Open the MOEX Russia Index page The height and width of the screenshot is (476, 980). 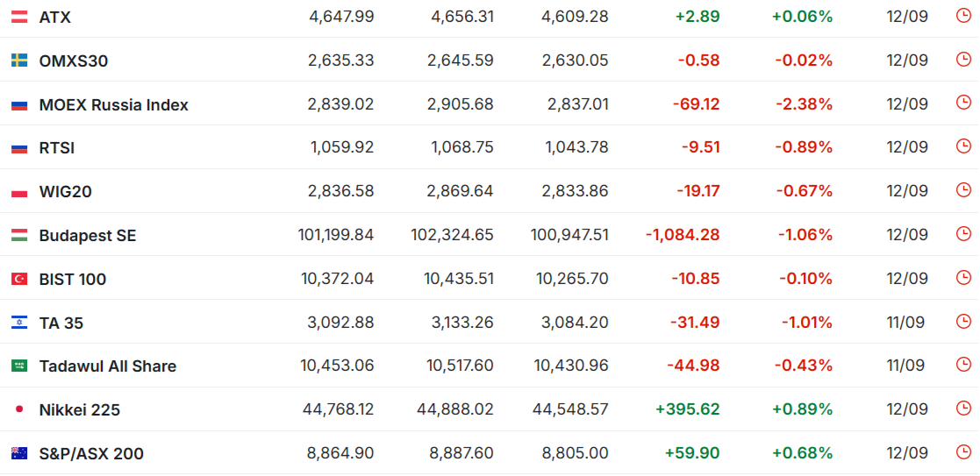[x=114, y=104]
